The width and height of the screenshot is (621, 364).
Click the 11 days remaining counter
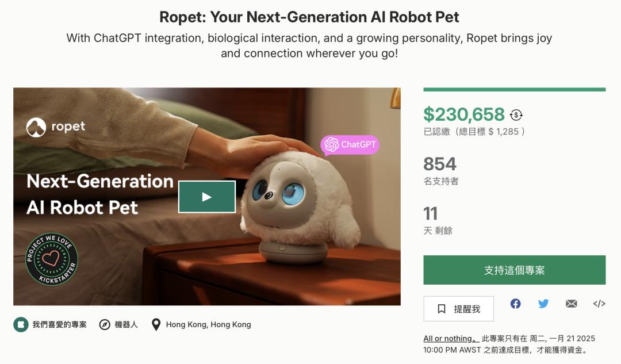pyautogui.click(x=431, y=214)
